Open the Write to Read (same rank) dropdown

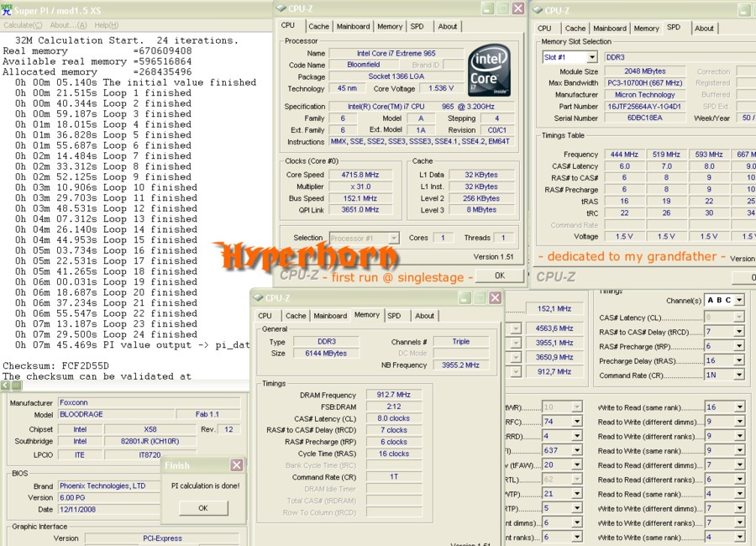pos(739,407)
